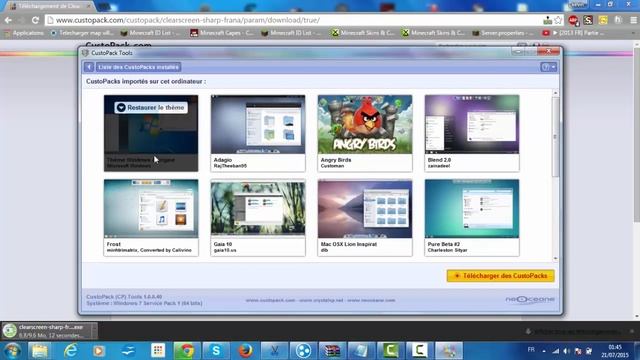
Task: Click the clearscreen-sharp exe download item
Action: [45, 331]
